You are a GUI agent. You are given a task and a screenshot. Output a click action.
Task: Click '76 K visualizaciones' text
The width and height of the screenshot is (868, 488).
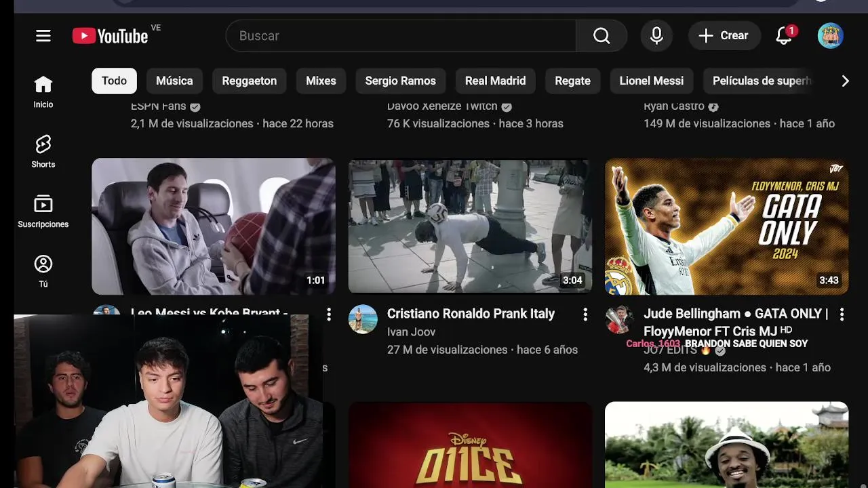(438, 123)
